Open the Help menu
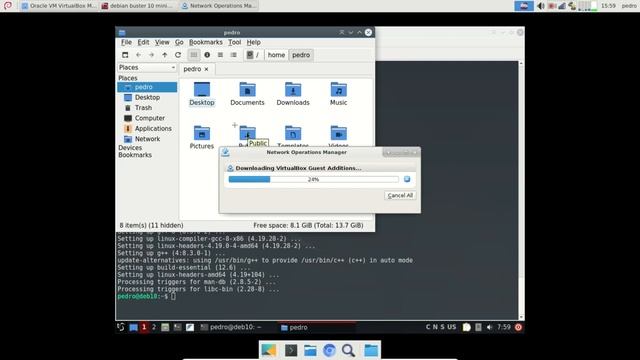 click(x=253, y=42)
